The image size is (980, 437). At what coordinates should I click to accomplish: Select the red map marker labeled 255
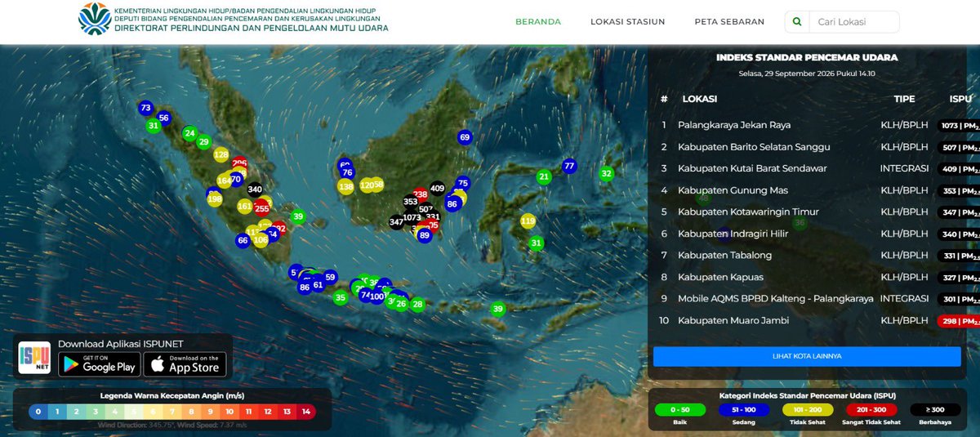pos(262,208)
